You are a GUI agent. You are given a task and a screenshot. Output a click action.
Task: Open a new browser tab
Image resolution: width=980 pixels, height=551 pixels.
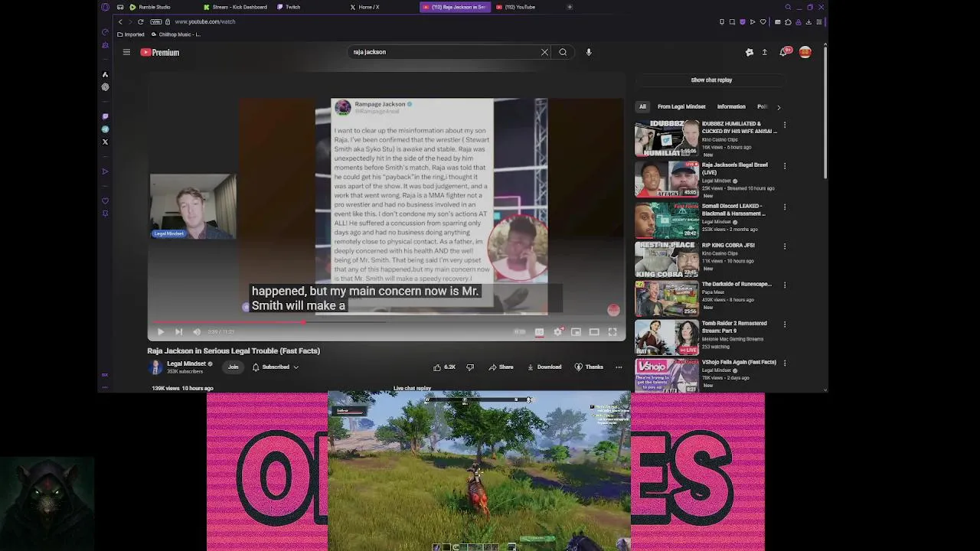pos(570,7)
